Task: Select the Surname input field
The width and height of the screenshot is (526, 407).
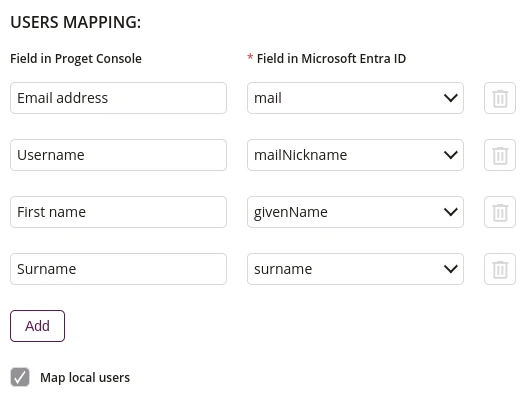Action: 118,269
